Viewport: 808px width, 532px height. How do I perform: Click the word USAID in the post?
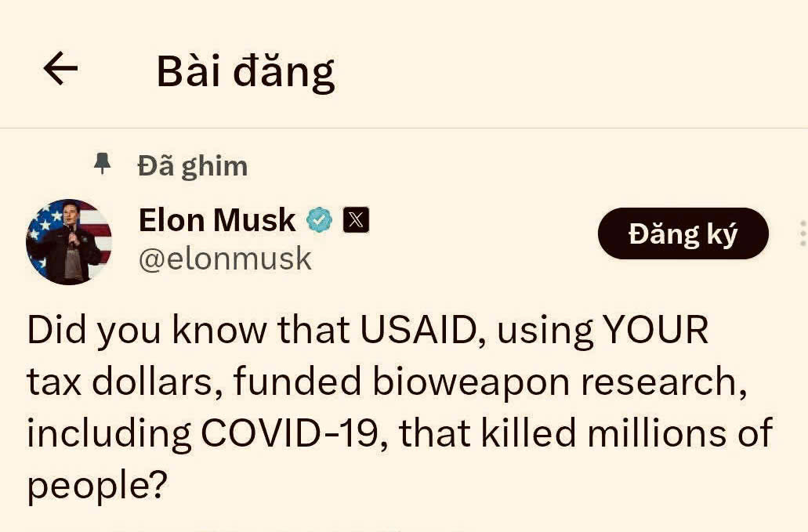click(418, 331)
